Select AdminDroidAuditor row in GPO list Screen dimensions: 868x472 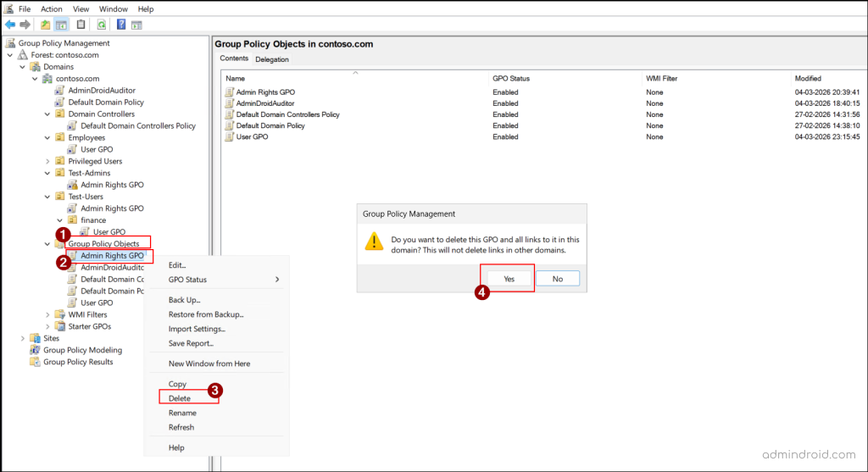(x=265, y=103)
